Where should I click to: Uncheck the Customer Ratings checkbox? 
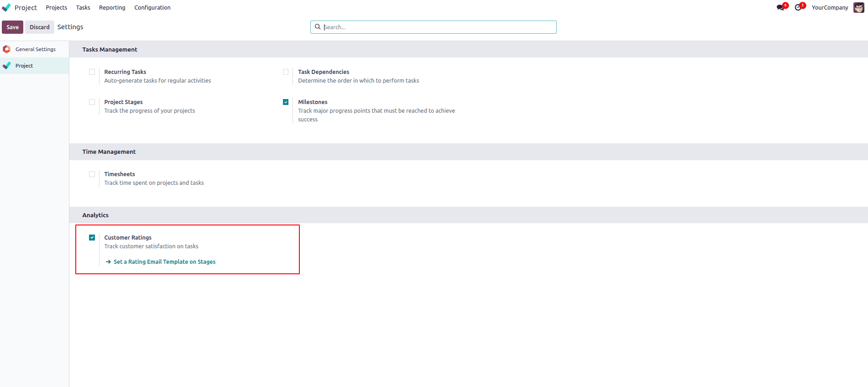[x=92, y=238]
